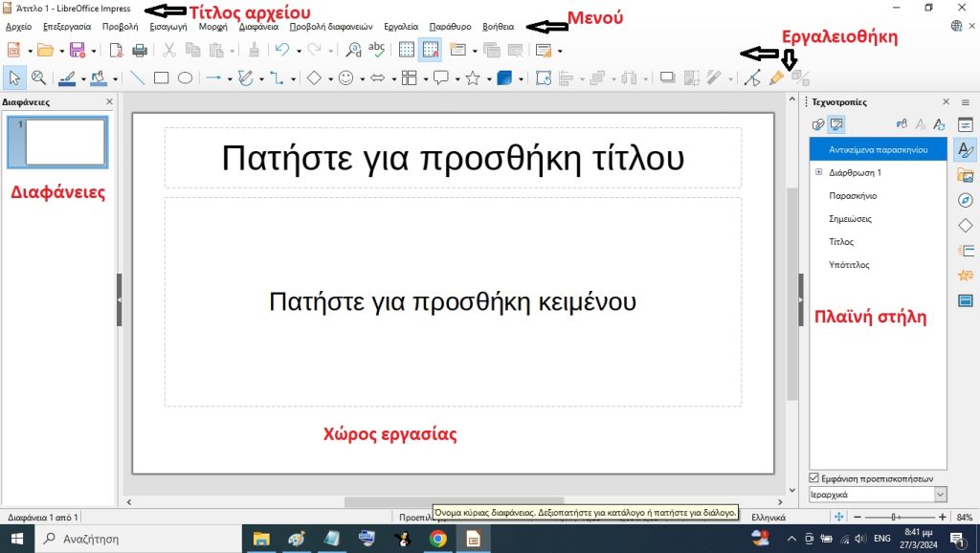Open the Ιεραρχικά filter combo box
The width and height of the screenshot is (980, 553).
coord(879,495)
